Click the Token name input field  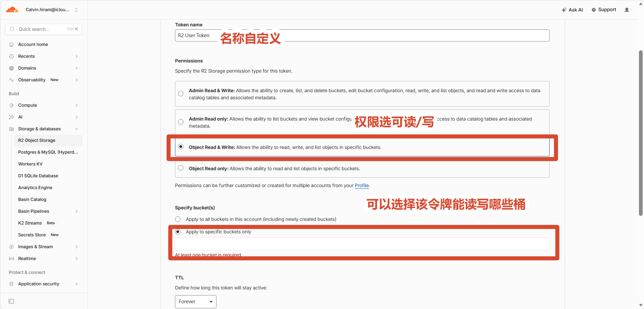(x=362, y=35)
